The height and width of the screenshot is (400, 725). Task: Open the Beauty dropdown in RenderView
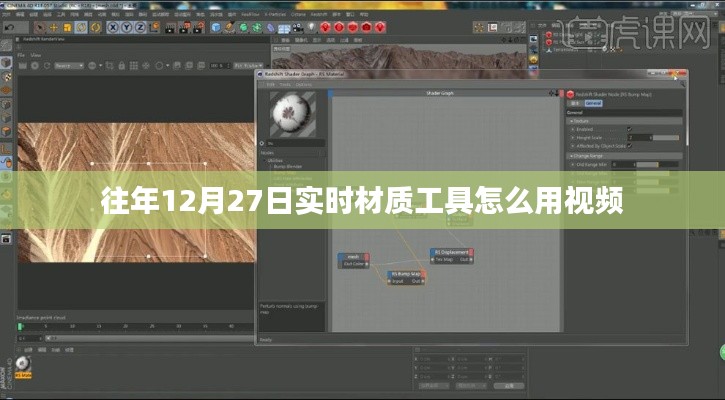click(68, 65)
